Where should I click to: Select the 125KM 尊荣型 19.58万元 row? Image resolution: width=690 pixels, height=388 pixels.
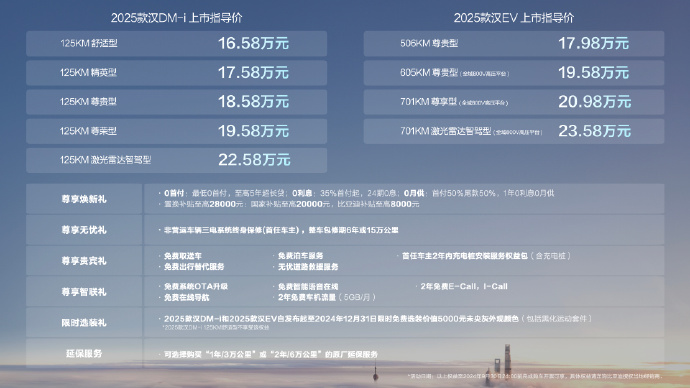point(176,131)
